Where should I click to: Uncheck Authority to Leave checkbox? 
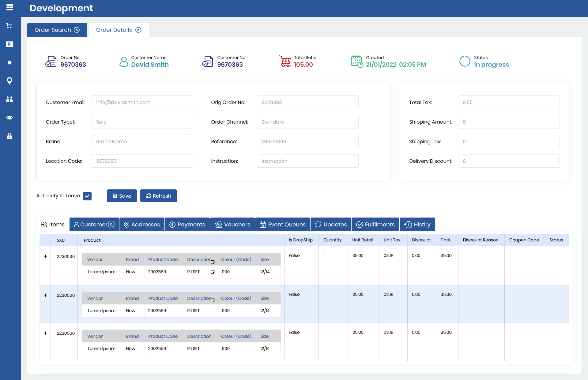(87, 196)
